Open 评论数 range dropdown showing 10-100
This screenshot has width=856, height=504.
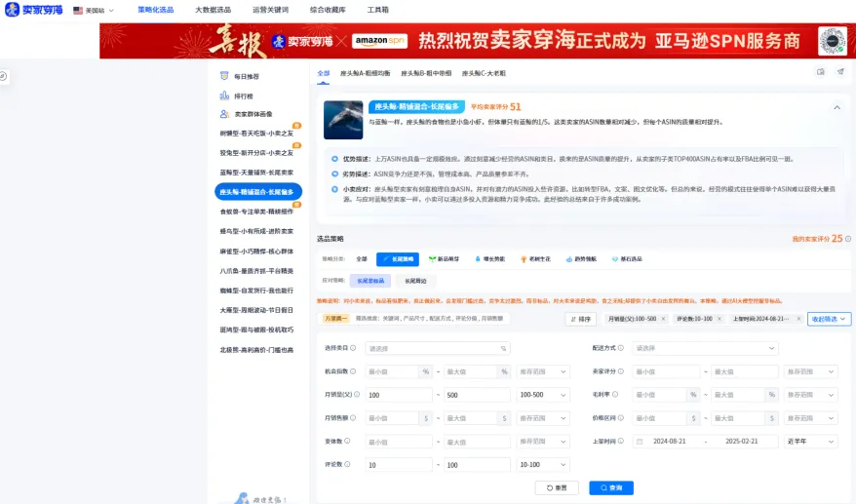point(543,465)
